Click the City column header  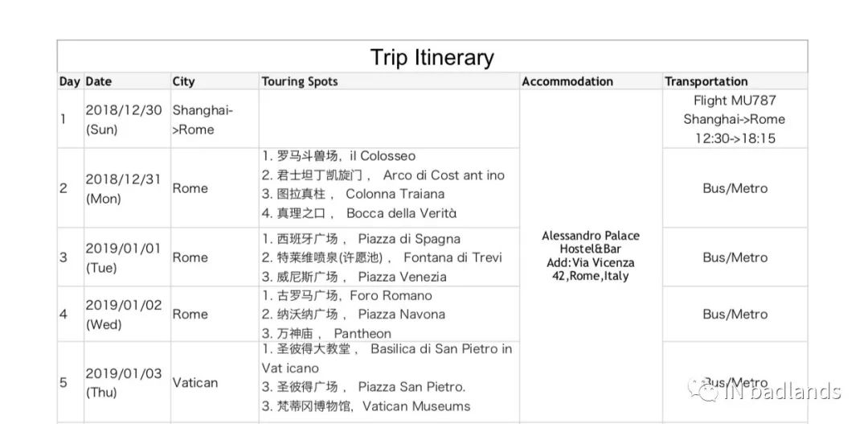pyautogui.click(x=183, y=81)
